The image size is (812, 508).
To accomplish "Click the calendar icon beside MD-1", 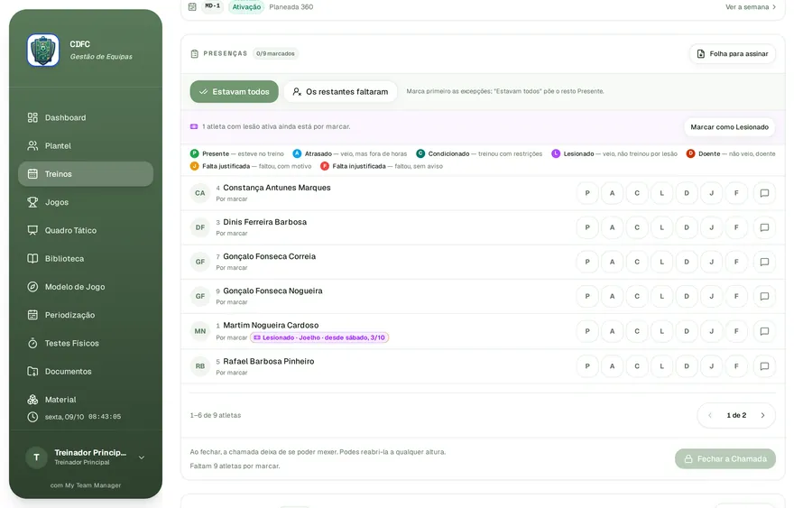I will click(192, 6).
